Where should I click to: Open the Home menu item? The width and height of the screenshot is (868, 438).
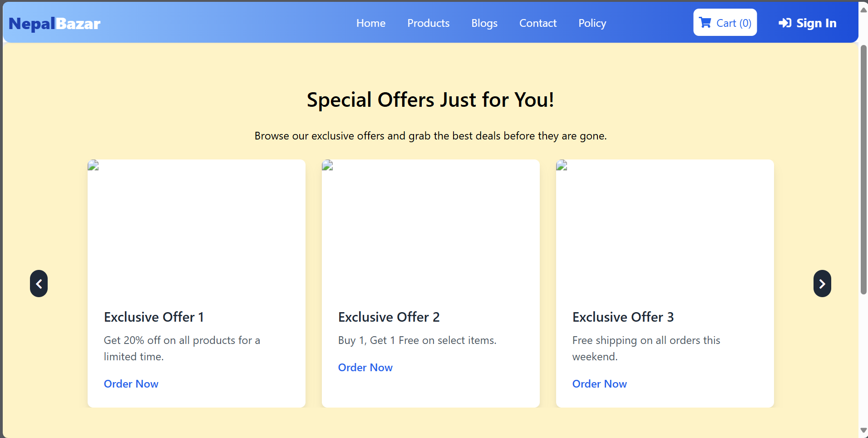[370, 23]
